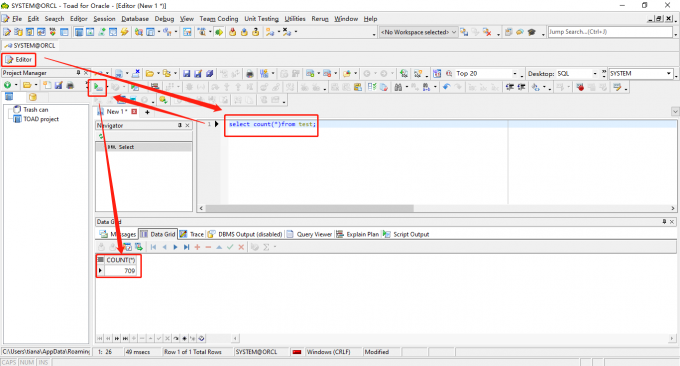Switch to the DBMS Output (disabled) tab
This screenshot has width=680, height=366.
click(245, 234)
